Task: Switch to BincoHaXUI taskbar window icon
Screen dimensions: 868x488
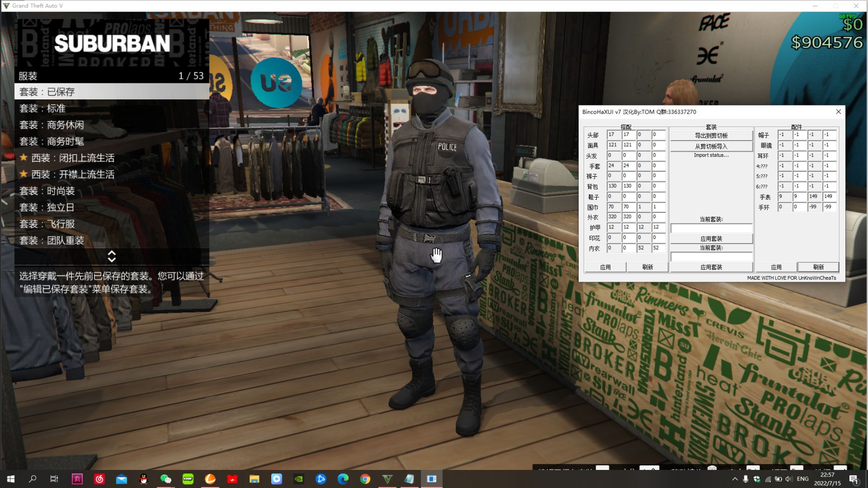Action: pyautogui.click(x=431, y=479)
